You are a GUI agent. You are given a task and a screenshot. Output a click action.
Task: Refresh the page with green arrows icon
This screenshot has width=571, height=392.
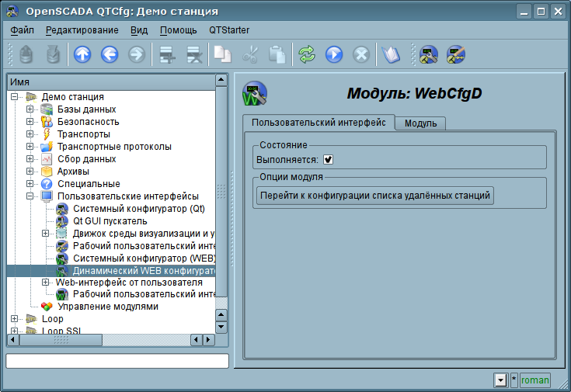pyautogui.click(x=307, y=54)
